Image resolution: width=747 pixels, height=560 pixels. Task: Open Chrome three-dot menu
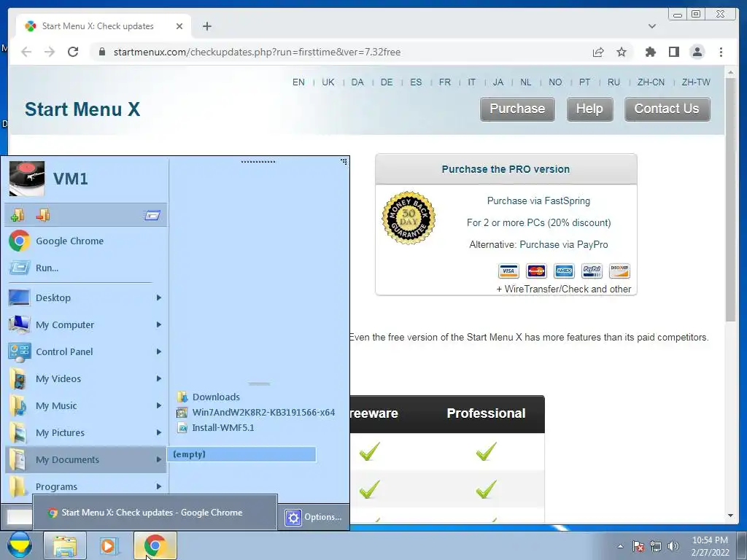point(721,52)
